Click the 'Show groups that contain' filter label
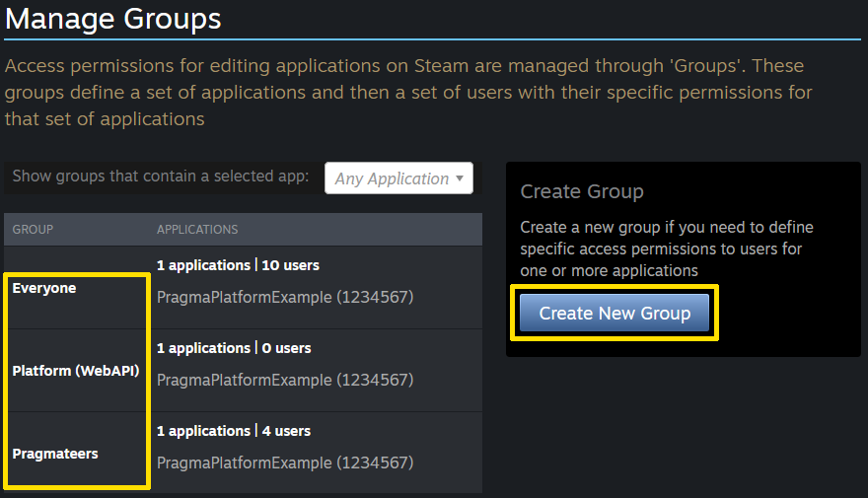 [161, 178]
